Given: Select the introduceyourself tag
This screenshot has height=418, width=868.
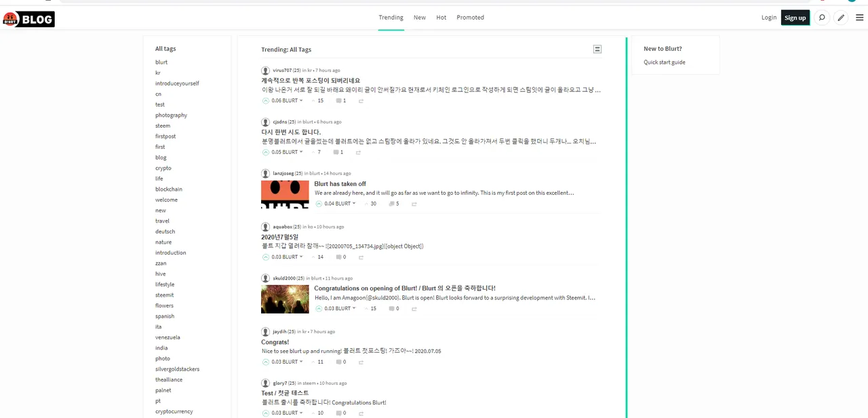Looking at the screenshot, I should click(x=177, y=83).
